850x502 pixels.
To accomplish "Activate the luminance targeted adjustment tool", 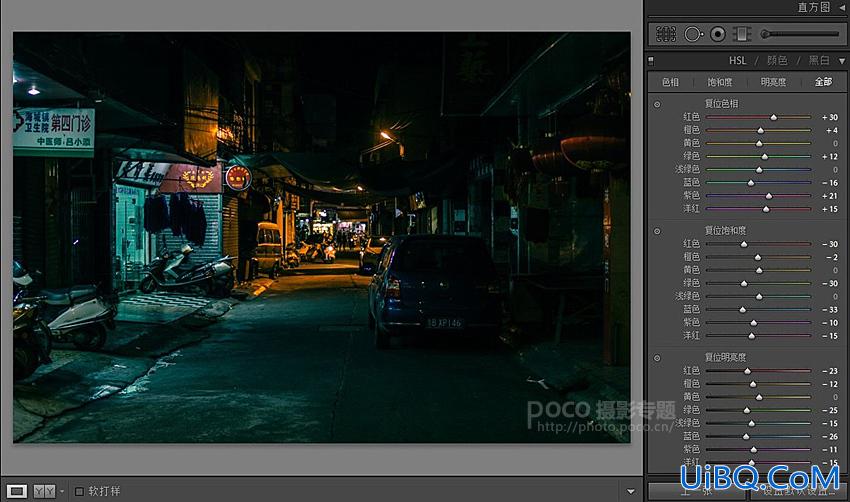I will point(657,358).
